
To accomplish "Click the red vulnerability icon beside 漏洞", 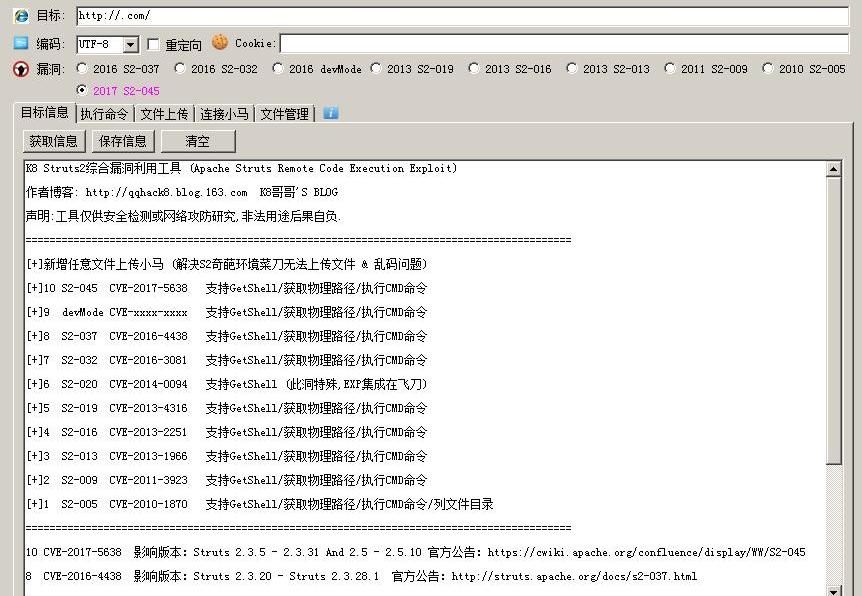I will click(x=21, y=69).
